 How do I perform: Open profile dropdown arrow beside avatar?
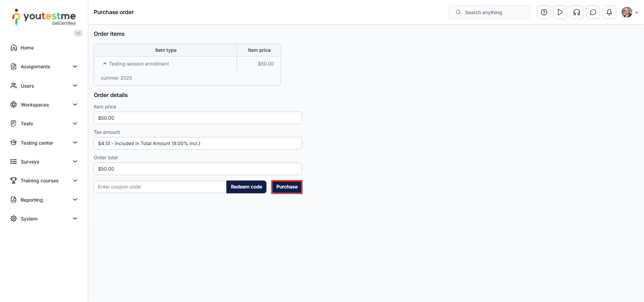(x=637, y=13)
